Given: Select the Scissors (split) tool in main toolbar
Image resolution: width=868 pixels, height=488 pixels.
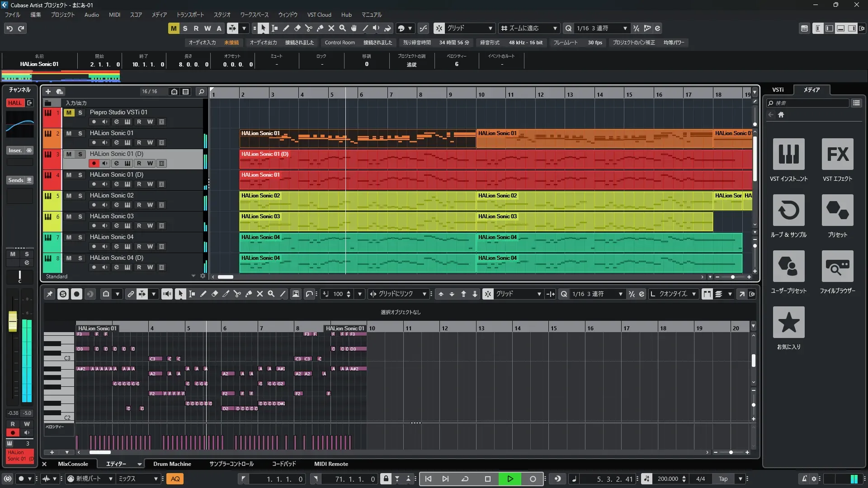Looking at the screenshot, I should click(308, 28).
